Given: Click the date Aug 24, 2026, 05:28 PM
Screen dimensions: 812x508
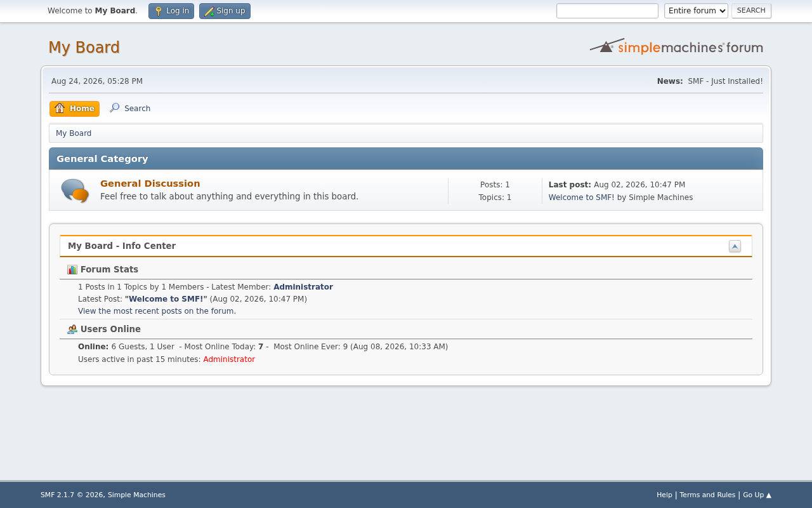Looking at the screenshot, I should click(x=97, y=81).
